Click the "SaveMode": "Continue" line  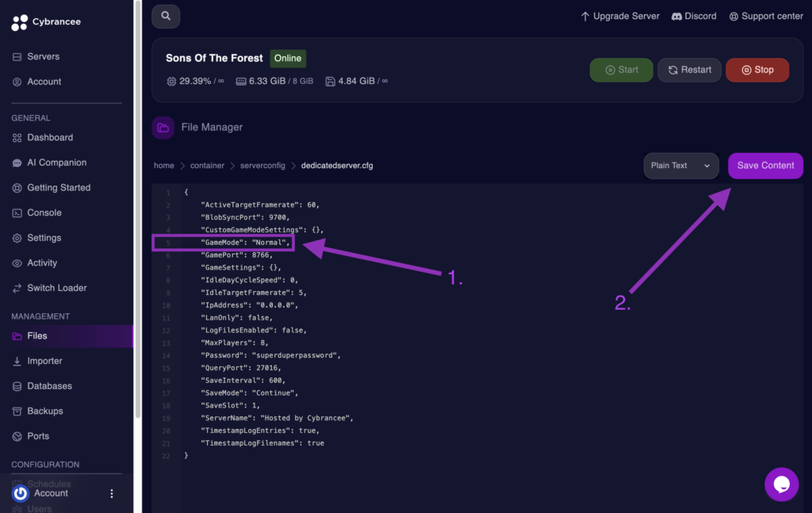pyautogui.click(x=250, y=393)
